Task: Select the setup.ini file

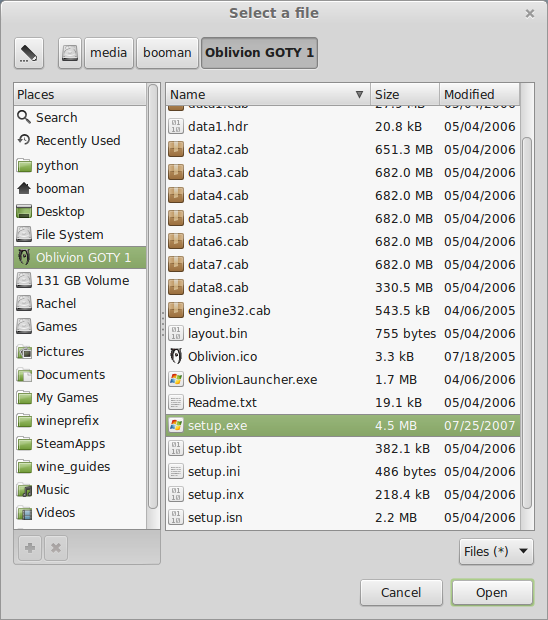Action: pyautogui.click(x=343, y=471)
